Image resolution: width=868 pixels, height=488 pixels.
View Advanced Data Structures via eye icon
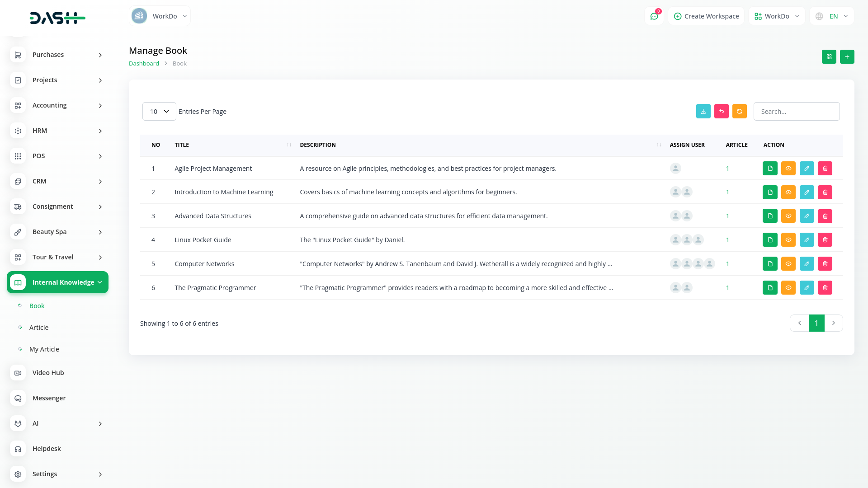tap(788, 216)
